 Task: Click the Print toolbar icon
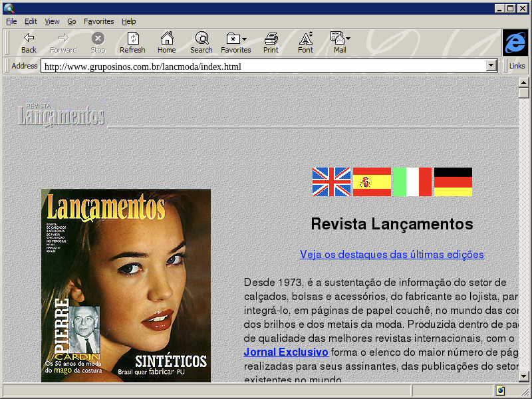(271, 43)
